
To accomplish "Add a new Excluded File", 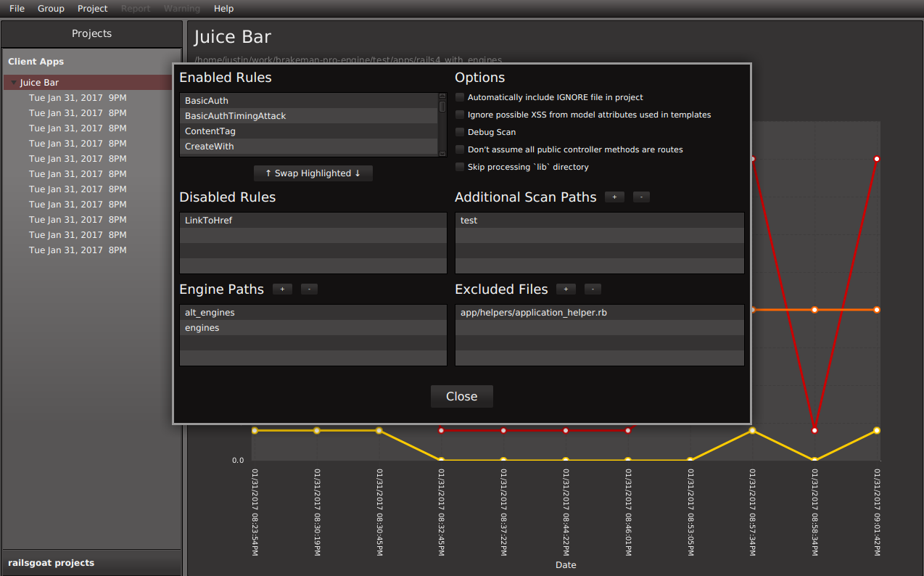I will [x=566, y=289].
